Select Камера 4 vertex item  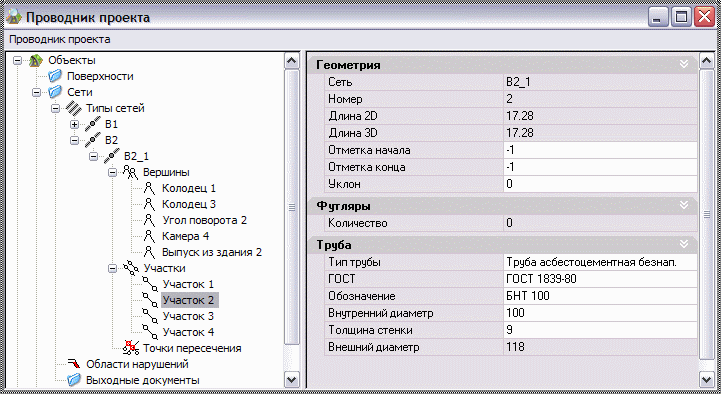point(185,236)
